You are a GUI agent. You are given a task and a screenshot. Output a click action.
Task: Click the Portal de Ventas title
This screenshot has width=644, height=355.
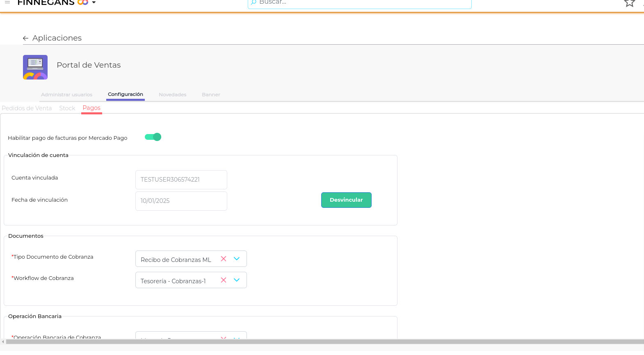pos(89,65)
